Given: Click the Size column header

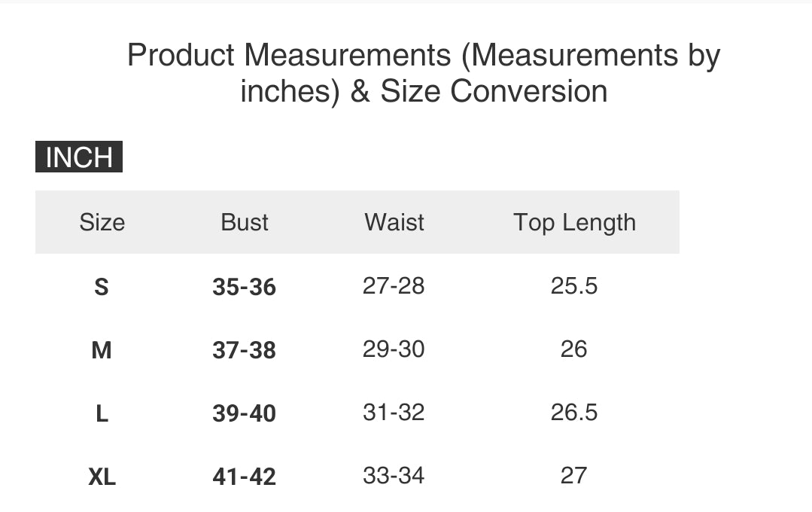Looking at the screenshot, I should [x=102, y=222].
